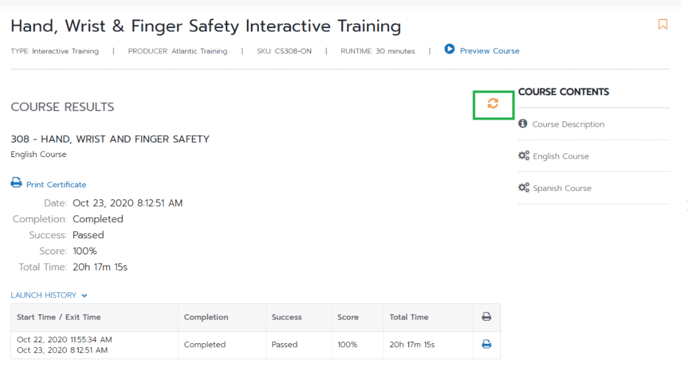Screen dimensions: 688x381
Task: Click the Course Description info icon
Action: [x=523, y=123]
